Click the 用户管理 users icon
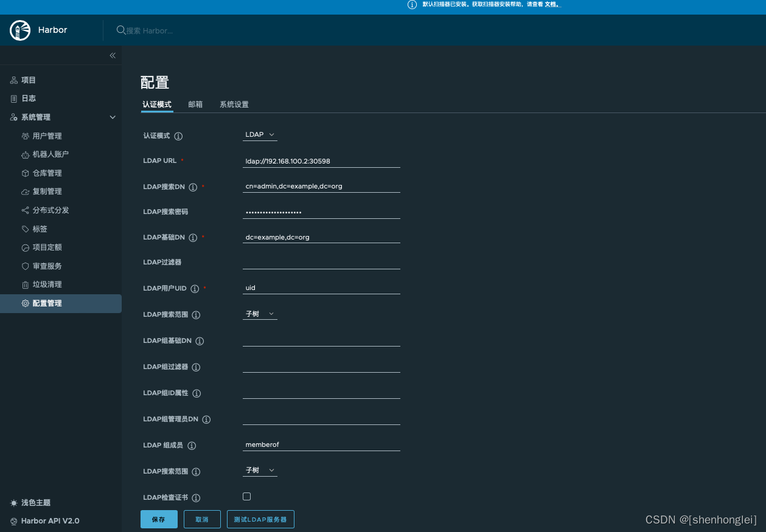The height and width of the screenshot is (532, 766). (x=25, y=136)
